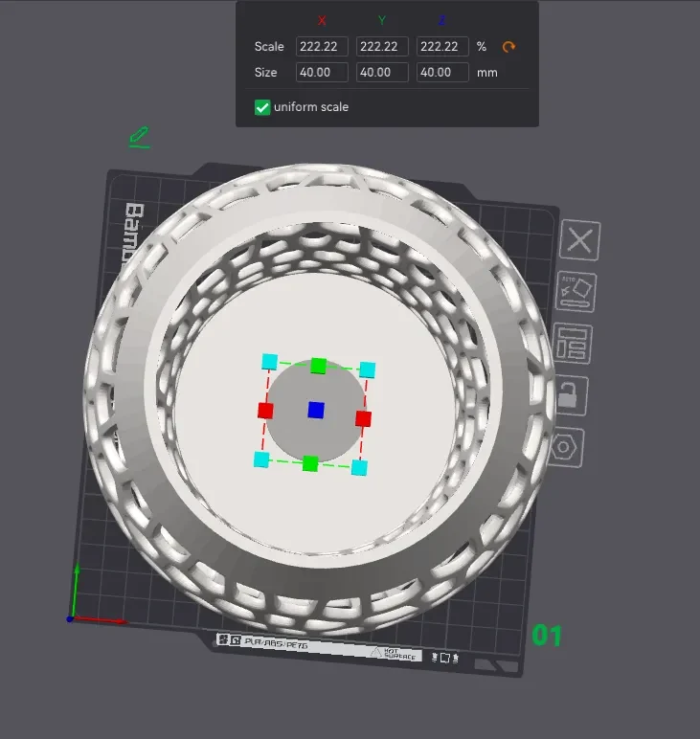The image size is (700, 739).
Task: Click the Size X millimeter field
Action: pos(322,73)
